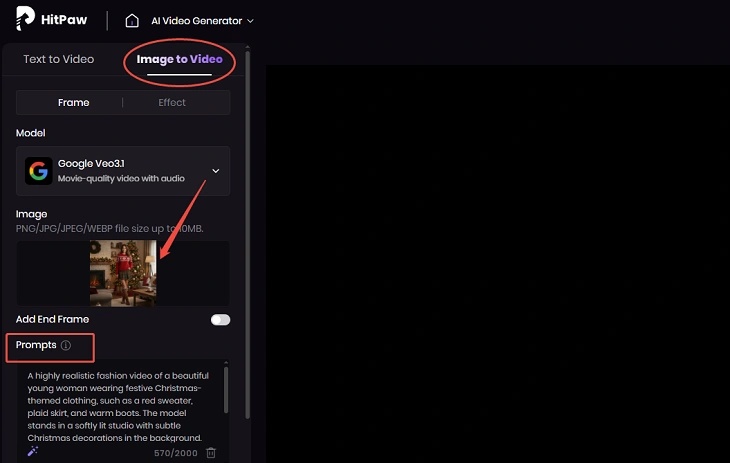
Task: Switch to Text to Video tab
Action: pyautogui.click(x=59, y=59)
